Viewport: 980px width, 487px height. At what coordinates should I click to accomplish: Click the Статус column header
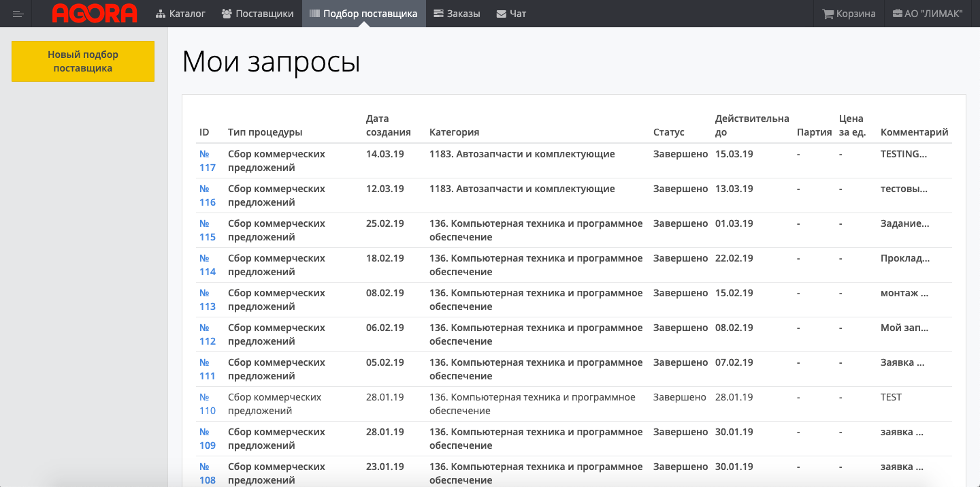(x=669, y=132)
